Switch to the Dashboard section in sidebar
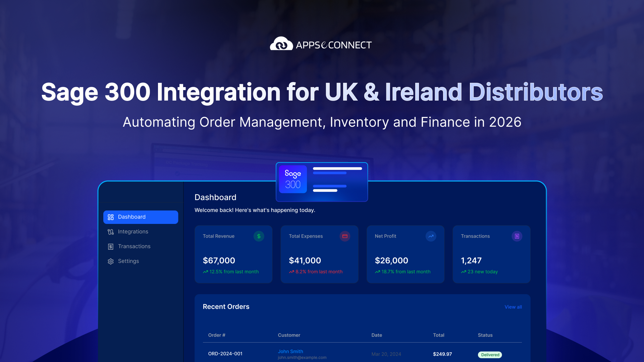 coord(131,217)
